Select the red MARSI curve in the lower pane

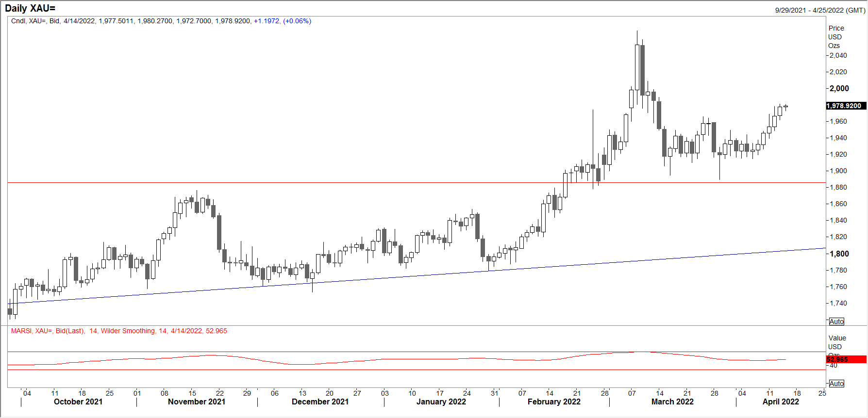pyautogui.click(x=396, y=359)
